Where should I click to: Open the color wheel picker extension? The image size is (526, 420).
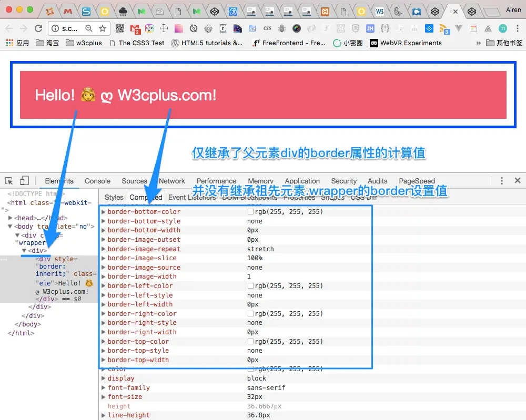coord(297,28)
